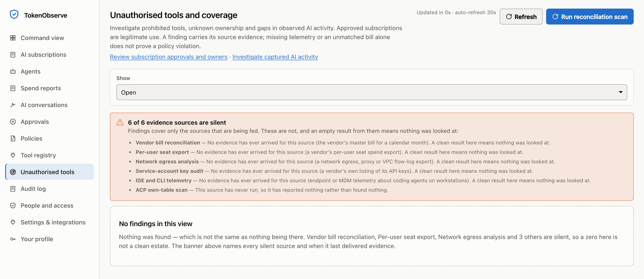This screenshot has width=644, height=279.
Task: Open Settings & integrations from the sidebar
Action: (x=50, y=222)
